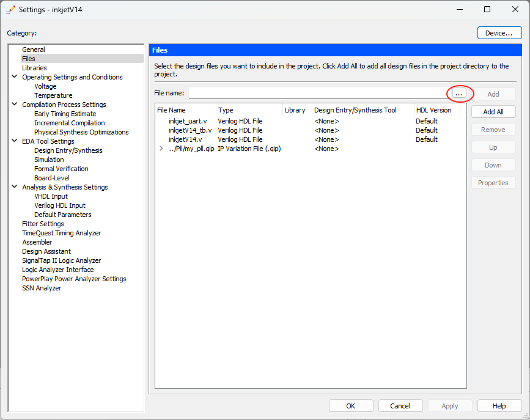The width and height of the screenshot is (530, 420).
Task: Select General category
Action: click(x=34, y=50)
